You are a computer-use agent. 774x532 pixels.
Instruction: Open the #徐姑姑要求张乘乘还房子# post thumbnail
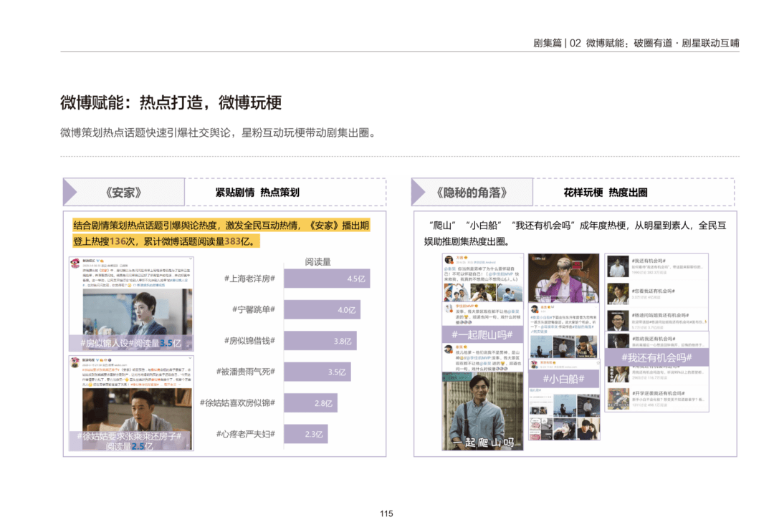click(x=131, y=403)
